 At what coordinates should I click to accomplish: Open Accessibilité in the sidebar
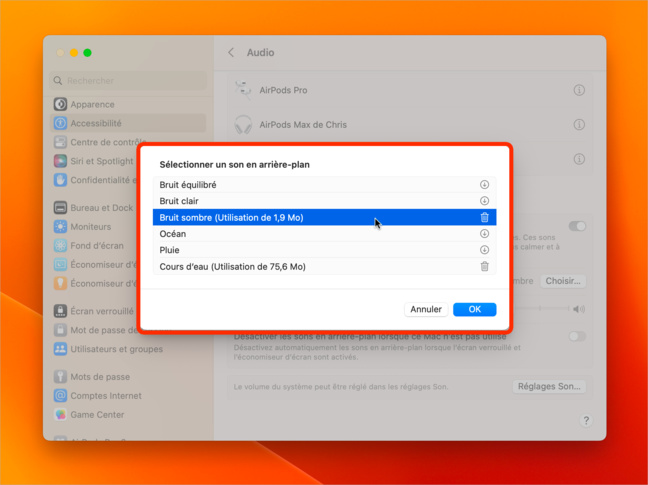(x=128, y=123)
